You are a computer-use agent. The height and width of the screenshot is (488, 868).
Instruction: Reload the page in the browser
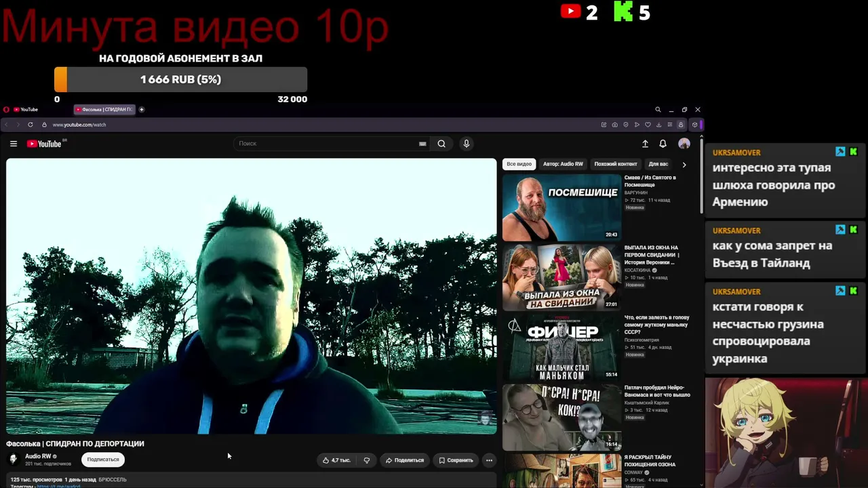(x=31, y=125)
